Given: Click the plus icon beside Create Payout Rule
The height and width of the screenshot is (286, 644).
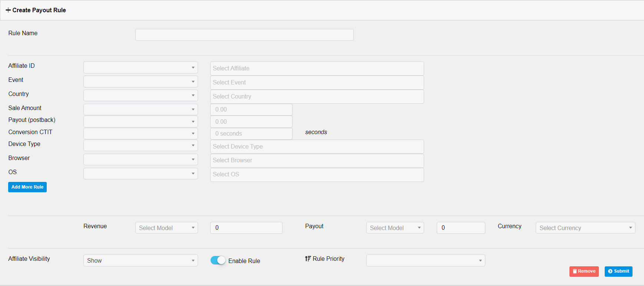Looking at the screenshot, I should [8, 10].
